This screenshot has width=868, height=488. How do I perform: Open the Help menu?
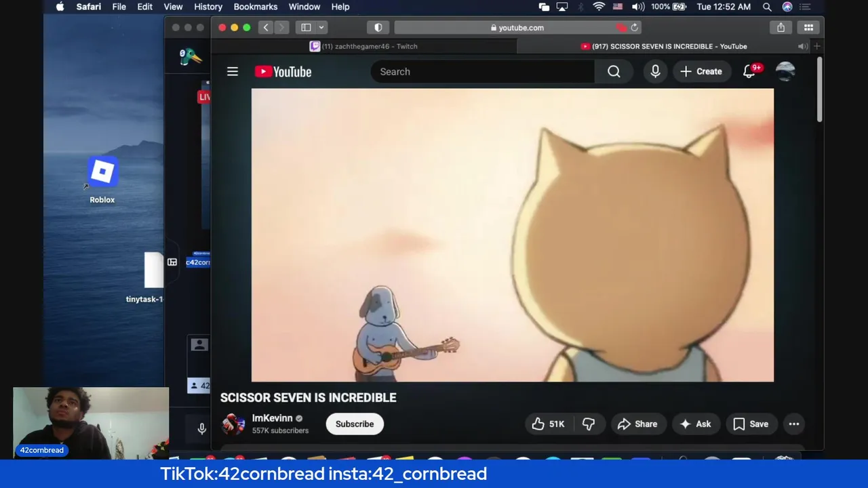click(x=340, y=7)
